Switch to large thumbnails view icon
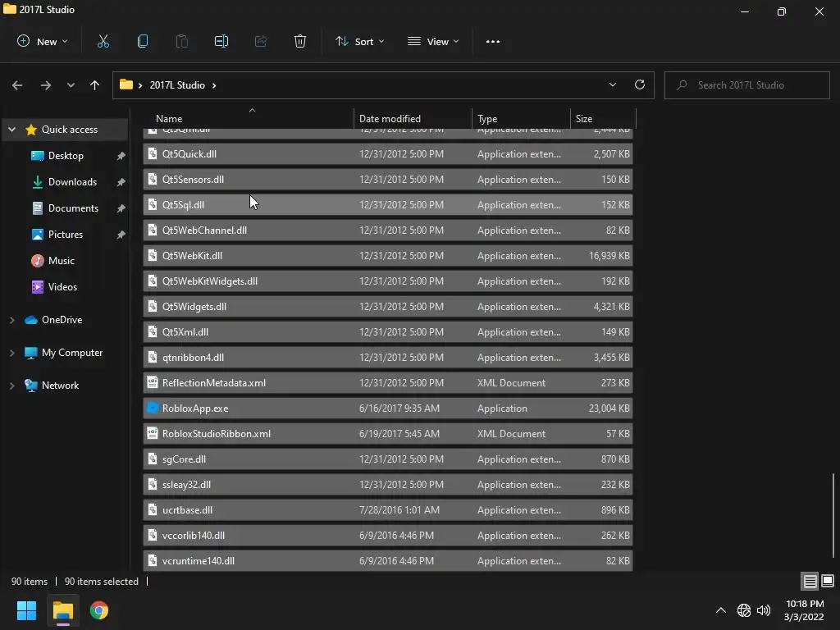The height and width of the screenshot is (630, 840). pos(828,581)
